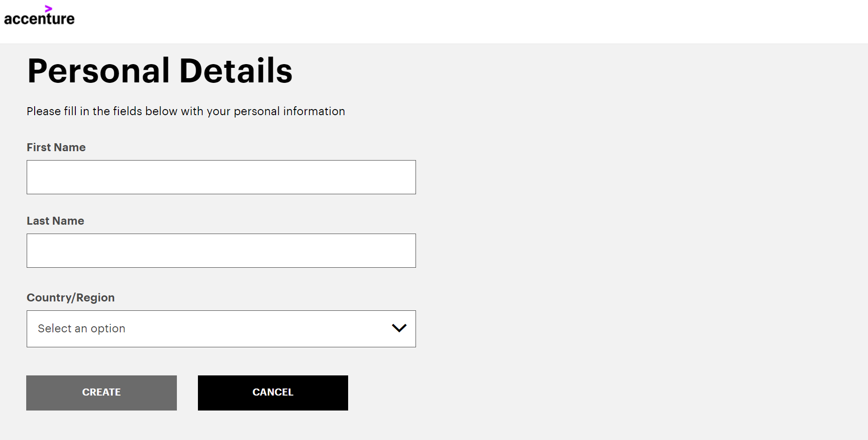868x440 pixels.
Task: Click the First Name field label
Action: [x=56, y=147]
